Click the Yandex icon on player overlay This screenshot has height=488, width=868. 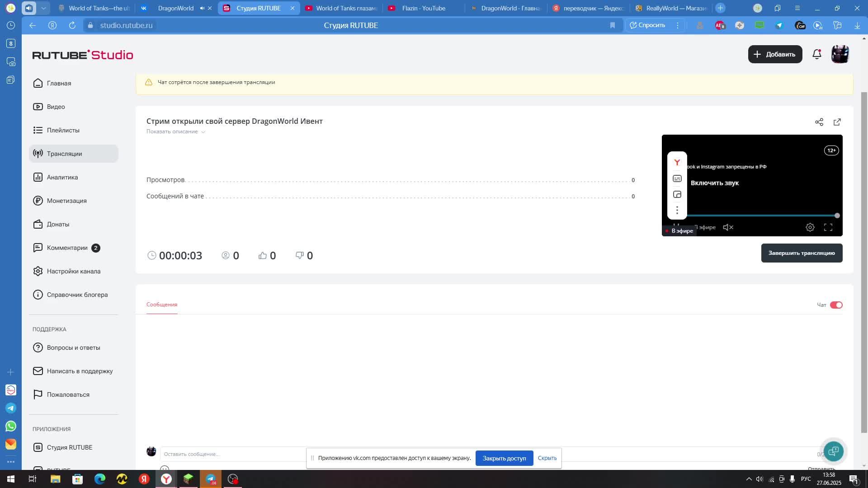[x=677, y=162]
